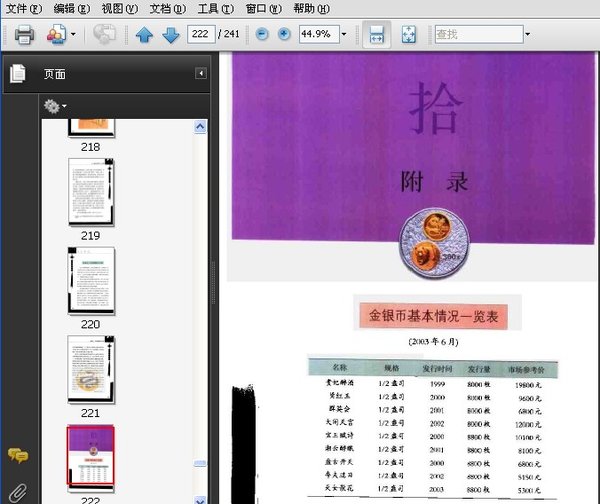
Task: Open the zoom percentage dropdown
Action: tap(344, 34)
